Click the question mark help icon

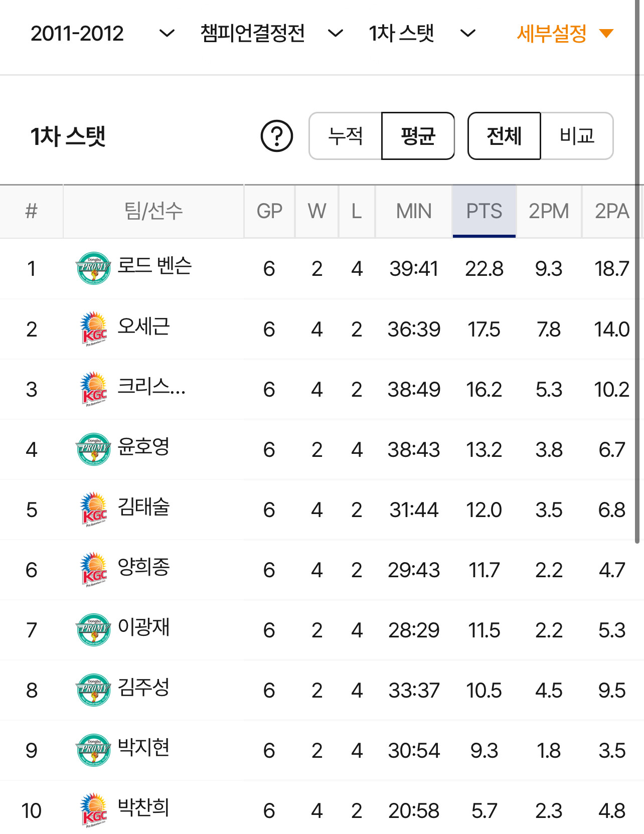point(276,136)
